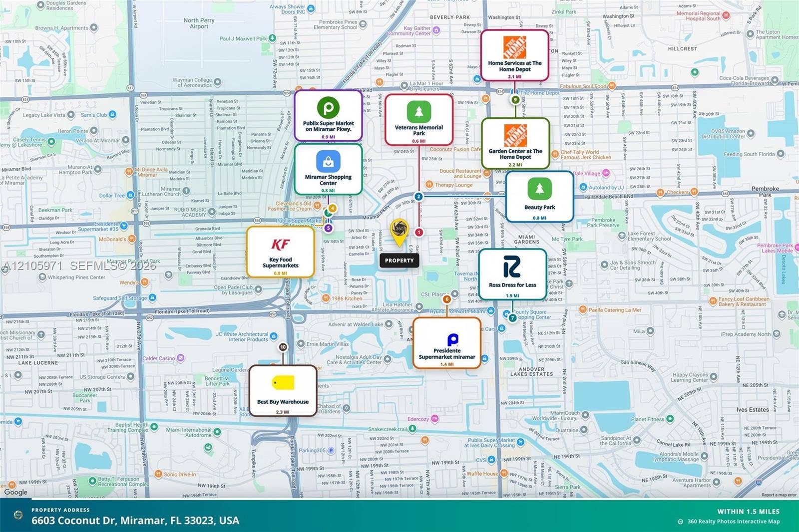Open Garden Center at The Home Depot card
This screenshot has height=532, width=799.
point(515,143)
